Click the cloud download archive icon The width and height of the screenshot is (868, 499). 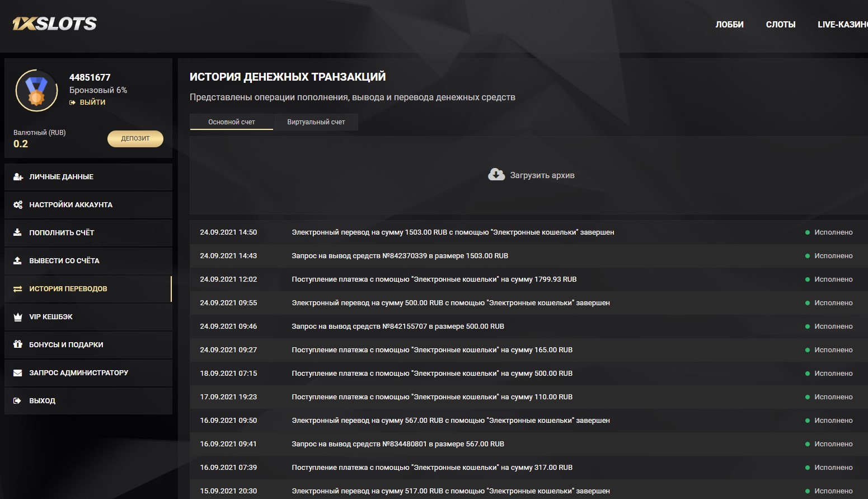(496, 175)
